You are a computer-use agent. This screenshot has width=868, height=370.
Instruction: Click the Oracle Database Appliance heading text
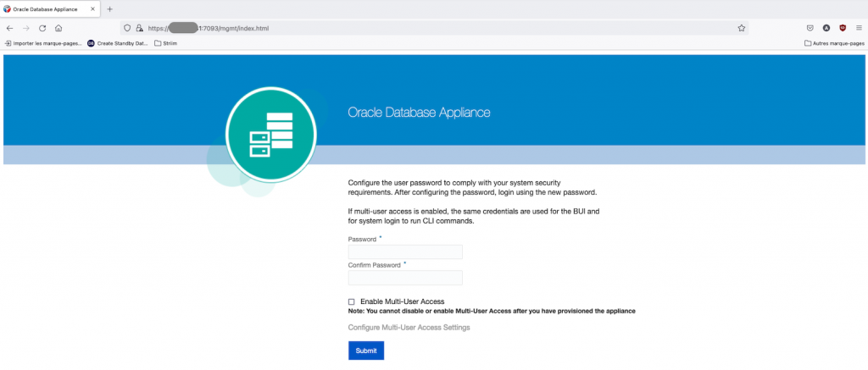(x=419, y=113)
